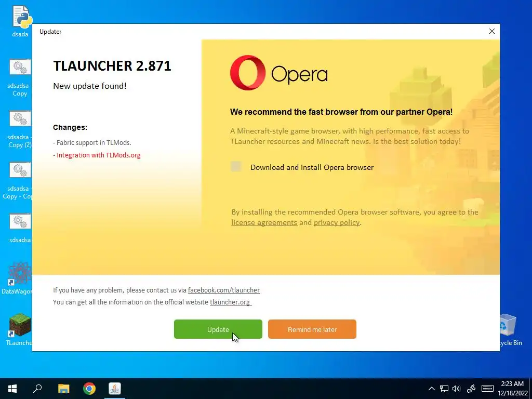
Task: Select the dsada Python file on desktop
Action: point(20,21)
